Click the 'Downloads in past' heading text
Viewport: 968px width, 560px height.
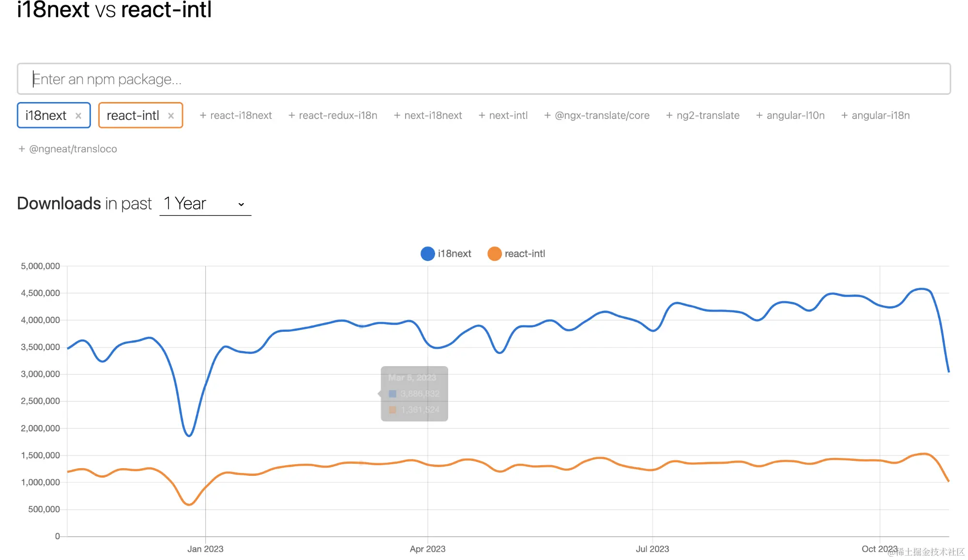[84, 204]
